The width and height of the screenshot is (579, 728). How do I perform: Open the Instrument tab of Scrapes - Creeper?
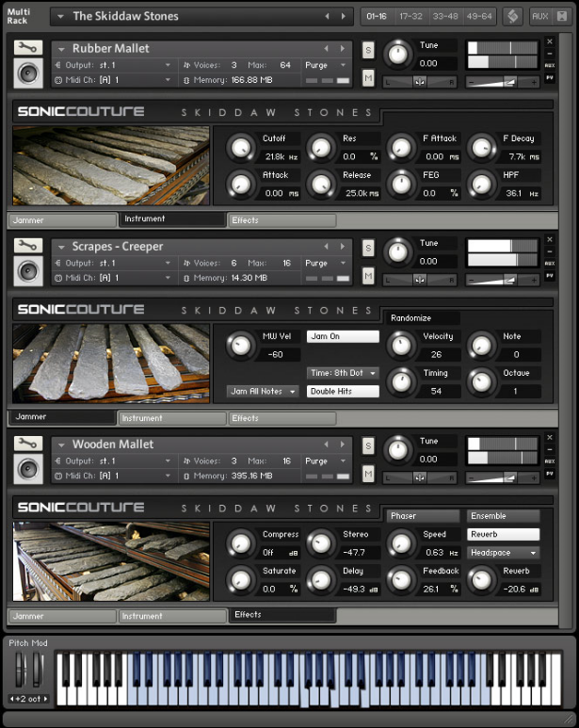coord(172,418)
